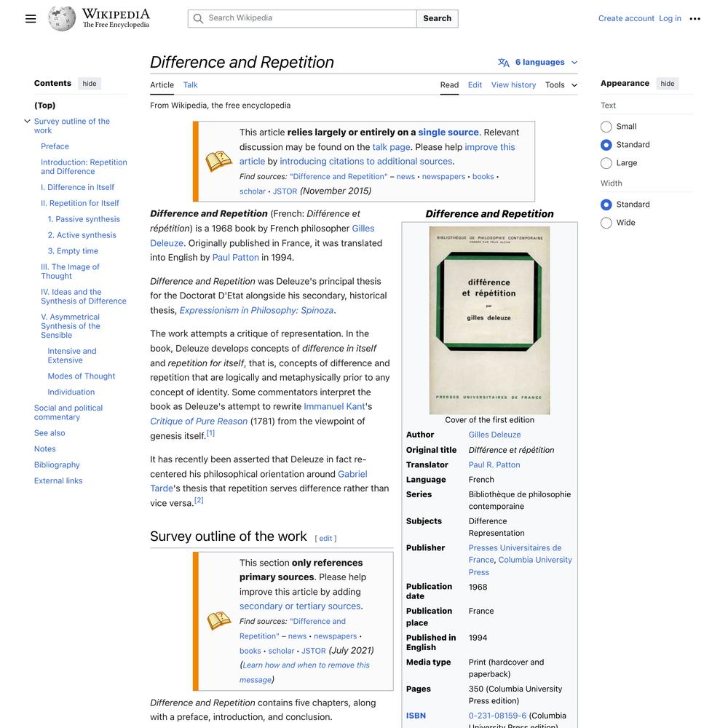Focus the Search Wikipedia field

(302, 19)
